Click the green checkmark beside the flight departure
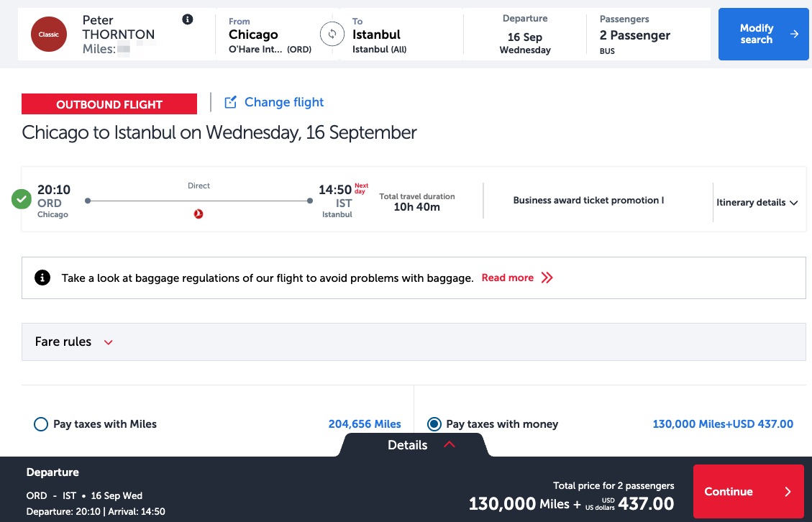Viewport: 812px width, 522px height. 22,199
